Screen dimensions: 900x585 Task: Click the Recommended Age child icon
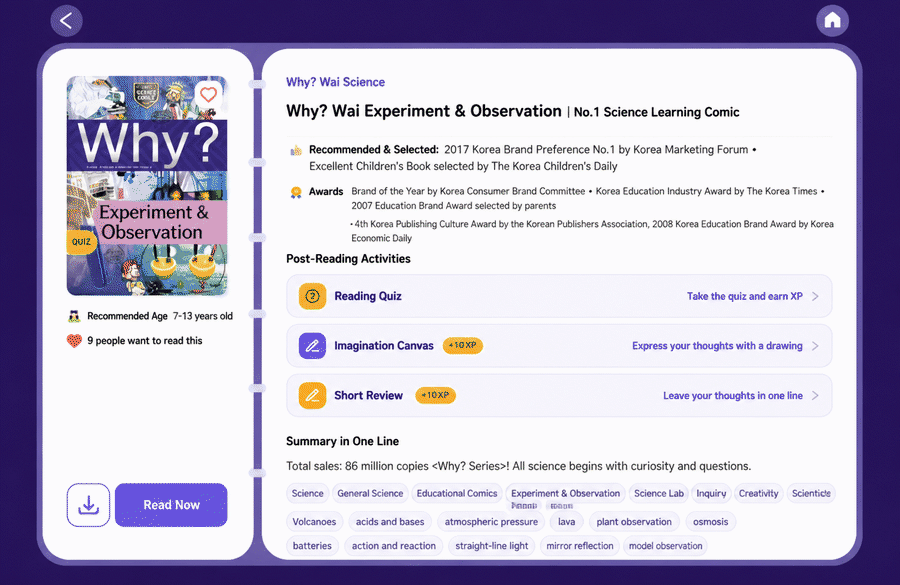point(74,316)
